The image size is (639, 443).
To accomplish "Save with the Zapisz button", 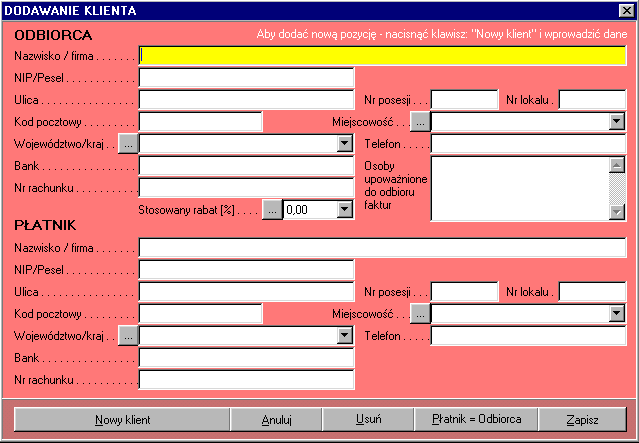I will point(582,419).
